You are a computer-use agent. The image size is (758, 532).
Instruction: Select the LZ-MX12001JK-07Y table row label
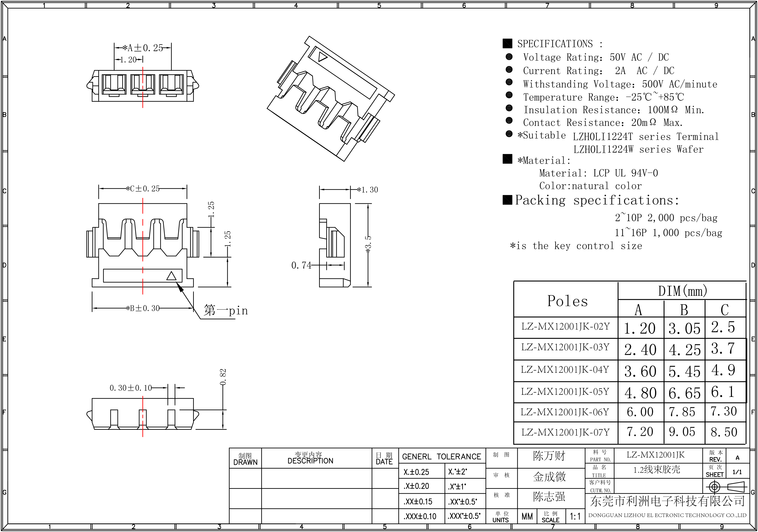(x=566, y=432)
